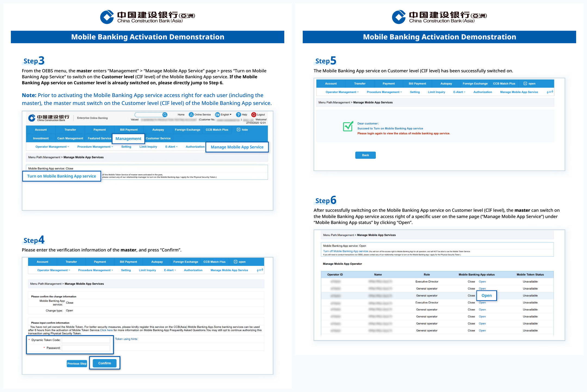Open the Authorization item in Step 5 submenu
The width and height of the screenshot is (587, 392).
[x=483, y=92]
